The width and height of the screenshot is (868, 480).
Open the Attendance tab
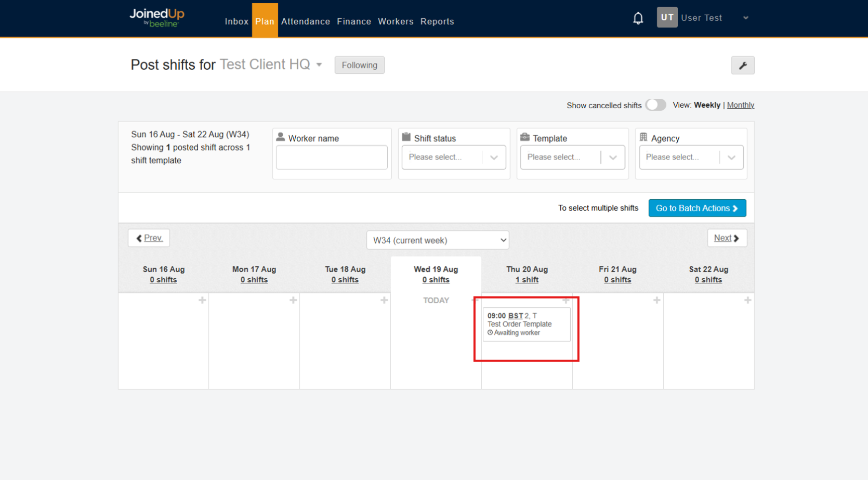click(306, 21)
